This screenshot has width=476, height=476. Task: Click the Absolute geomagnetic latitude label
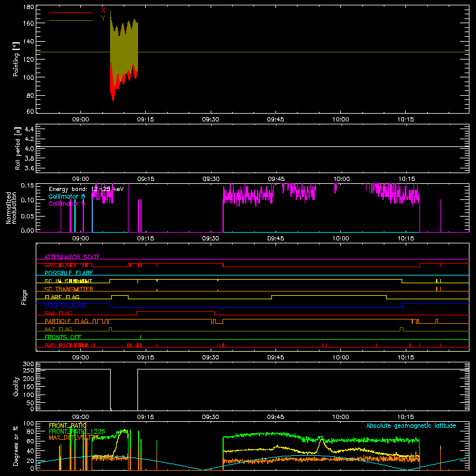coord(411,425)
